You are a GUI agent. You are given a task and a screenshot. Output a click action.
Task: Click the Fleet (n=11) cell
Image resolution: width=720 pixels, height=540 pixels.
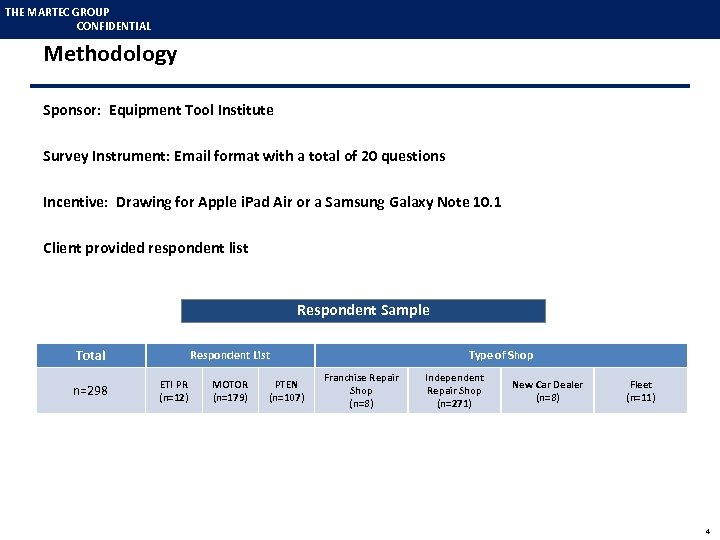pos(641,391)
